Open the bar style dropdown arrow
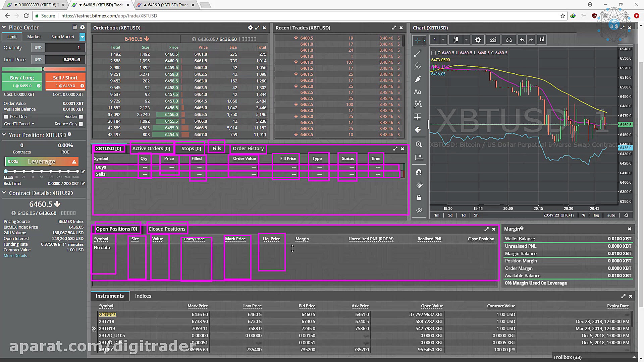Screen dimensions: 644x362 point(466,40)
